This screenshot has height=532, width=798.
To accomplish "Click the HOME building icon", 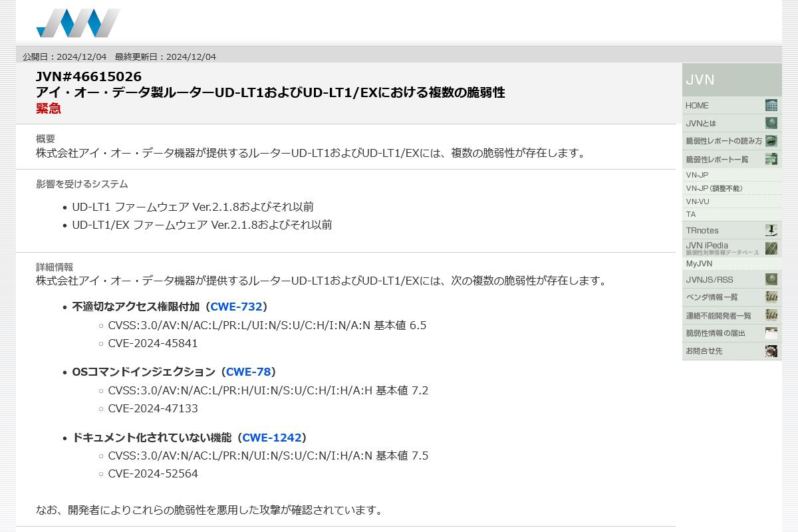I will point(771,105).
